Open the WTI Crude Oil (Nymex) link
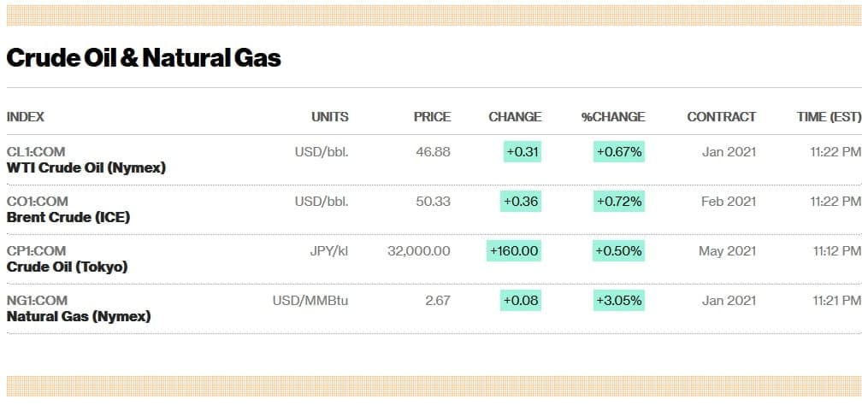Image resolution: width=868 pixels, height=405 pixels. 86,167
